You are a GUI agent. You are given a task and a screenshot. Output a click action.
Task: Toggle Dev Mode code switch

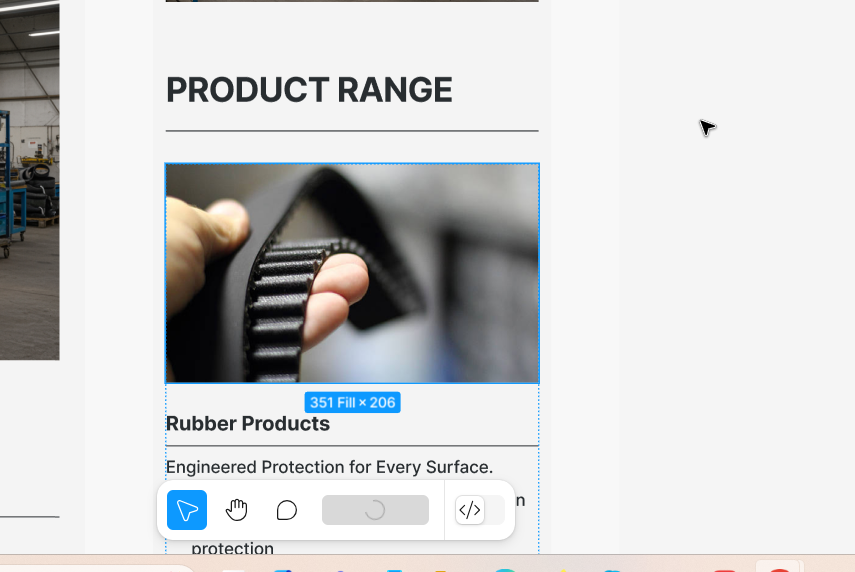tap(479, 510)
